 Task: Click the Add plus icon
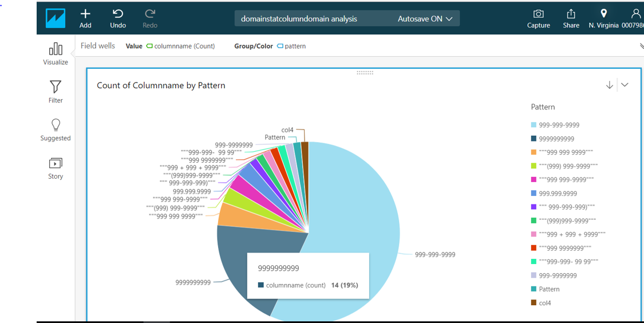pos(85,14)
